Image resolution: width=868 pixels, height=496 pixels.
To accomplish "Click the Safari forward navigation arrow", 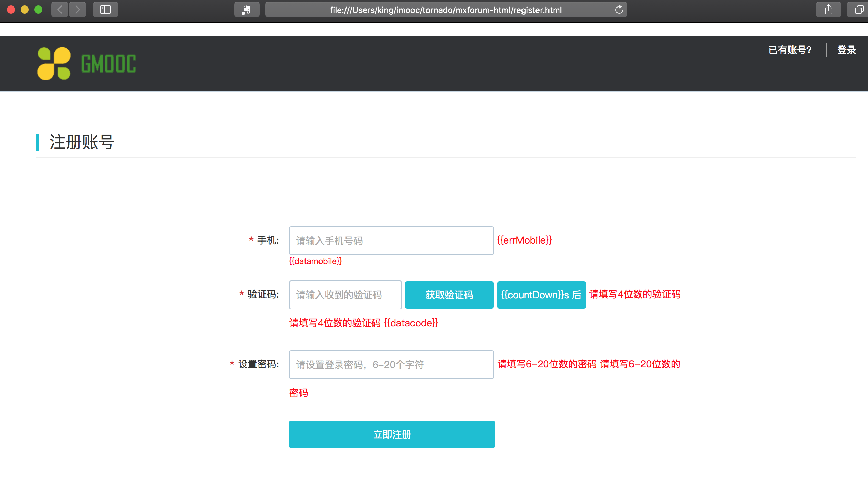I will click(x=78, y=10).
